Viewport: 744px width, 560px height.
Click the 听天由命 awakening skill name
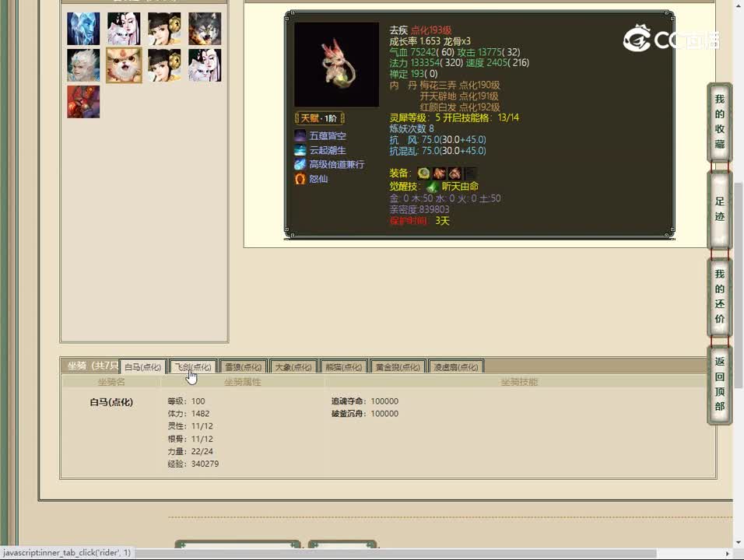click(x=460, y=187)
